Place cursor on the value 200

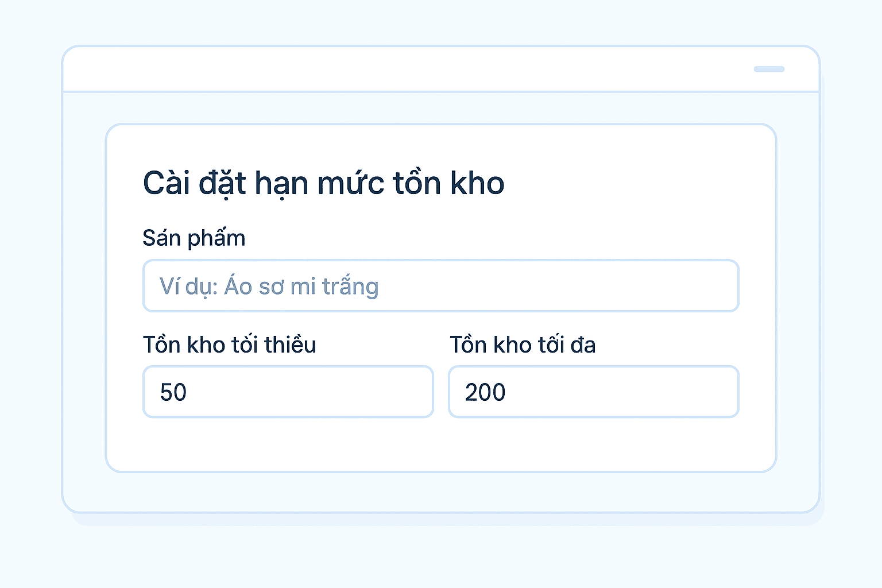click(x=485, y=393)
